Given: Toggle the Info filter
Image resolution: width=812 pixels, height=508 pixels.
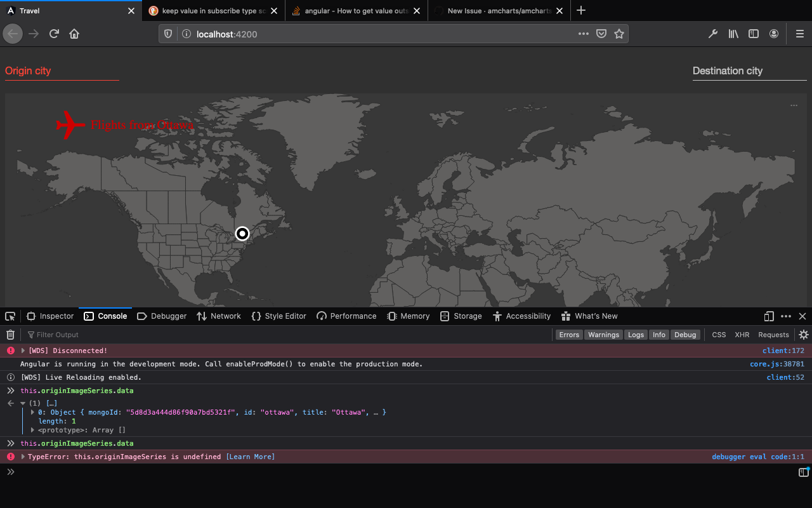Looking at the screenshot, I should pos(659,335).
